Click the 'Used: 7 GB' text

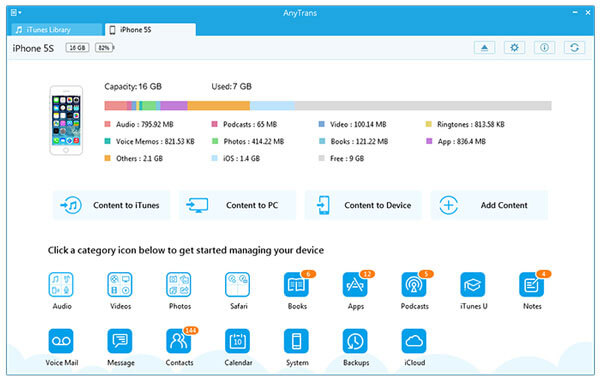pos(232,86)
